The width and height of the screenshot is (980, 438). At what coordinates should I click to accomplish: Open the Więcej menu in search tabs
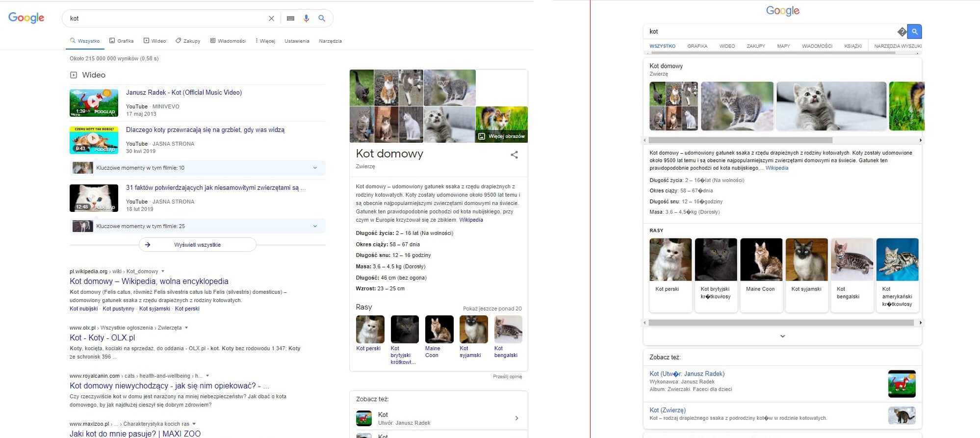[265, 41]
